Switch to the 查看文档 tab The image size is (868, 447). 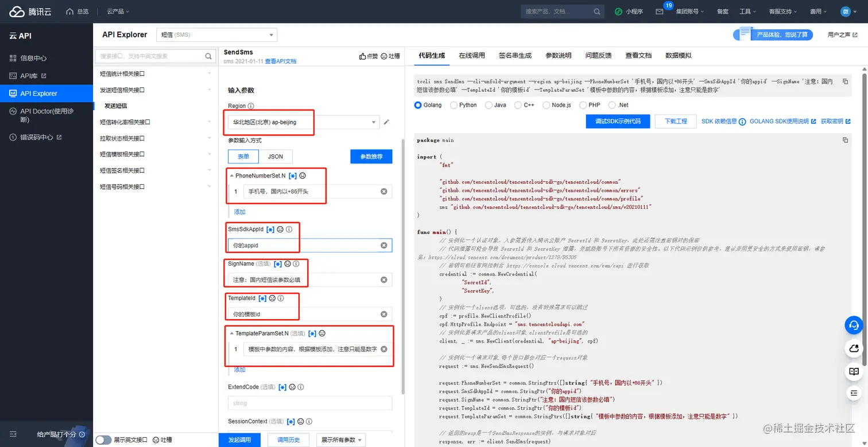pos(638,56)
